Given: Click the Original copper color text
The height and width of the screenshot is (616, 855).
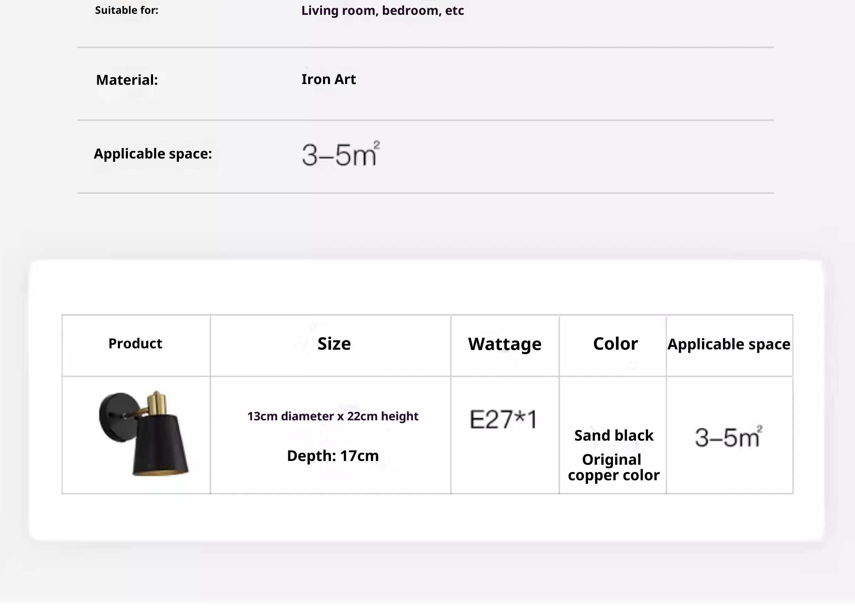Looking at the screenshot, I should (x=613, y=468).
